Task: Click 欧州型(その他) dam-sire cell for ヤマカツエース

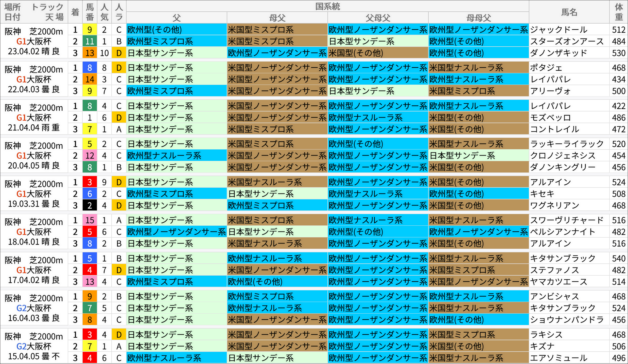Action: point(277,282)
